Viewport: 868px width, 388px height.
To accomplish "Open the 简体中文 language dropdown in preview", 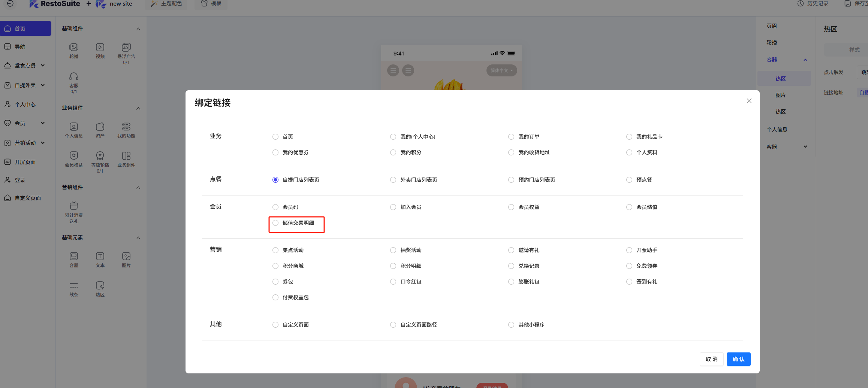I will pos(501,70).
